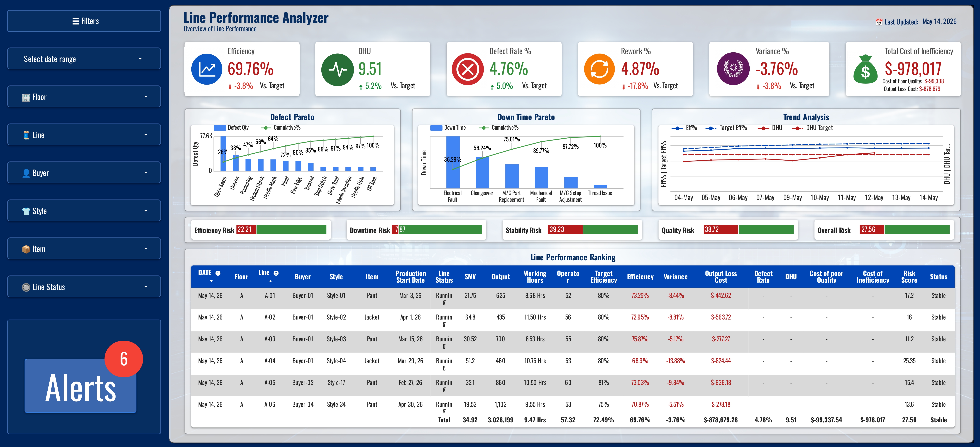Click the Line column info badge
The width and height of the screenshot is (980, 447).
pos(276,273)
